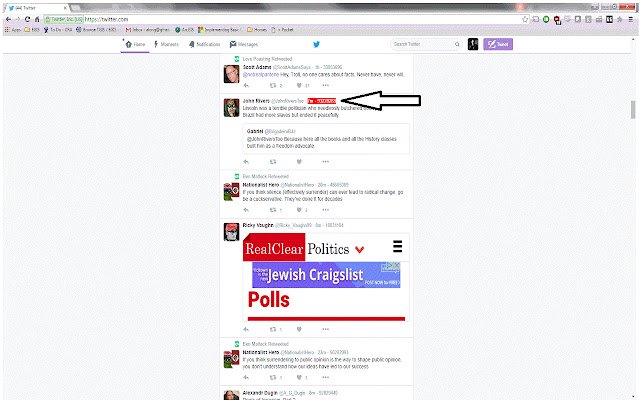Open the browser home page icon
This screenshot has width=640, height=400.
37,19
